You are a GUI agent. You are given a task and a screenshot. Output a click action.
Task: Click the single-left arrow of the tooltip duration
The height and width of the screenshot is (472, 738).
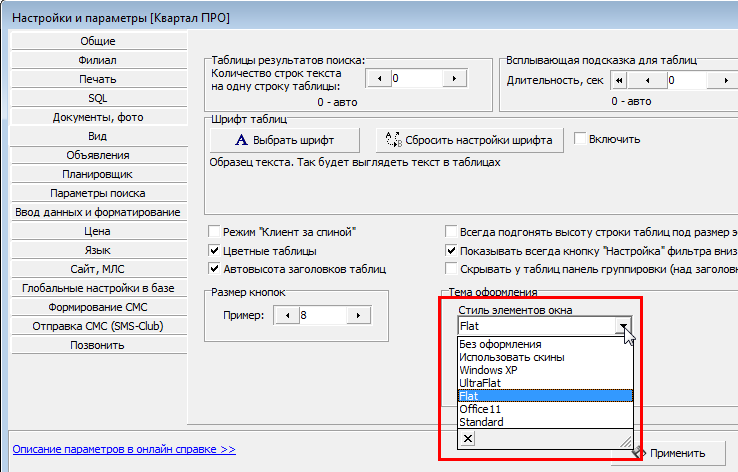click(647, 80)
